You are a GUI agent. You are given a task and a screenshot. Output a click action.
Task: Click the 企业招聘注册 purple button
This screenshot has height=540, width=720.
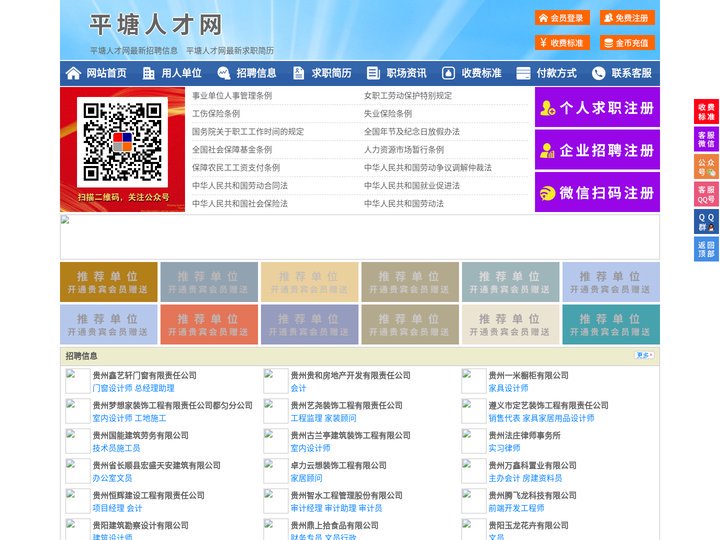597,150
